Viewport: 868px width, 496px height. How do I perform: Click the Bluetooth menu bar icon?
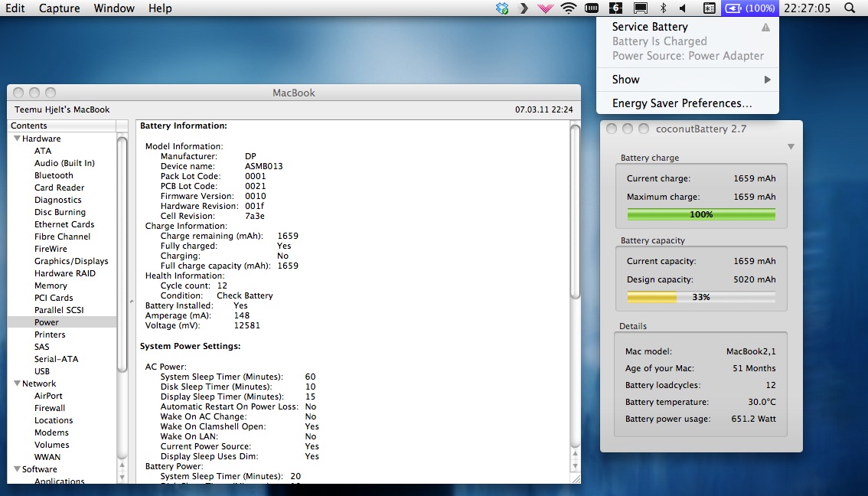(x=664, y=8)
